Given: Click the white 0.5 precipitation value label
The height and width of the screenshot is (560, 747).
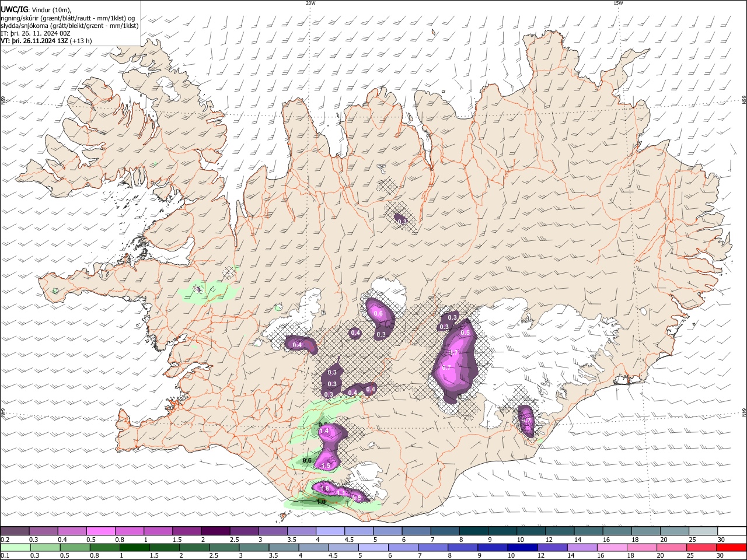Looking at the screenshot, I should point(465,332).
